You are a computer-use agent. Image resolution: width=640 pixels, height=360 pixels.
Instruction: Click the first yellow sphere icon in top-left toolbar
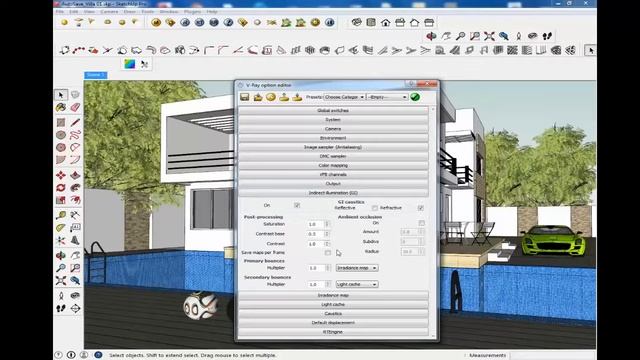point(64,23)
